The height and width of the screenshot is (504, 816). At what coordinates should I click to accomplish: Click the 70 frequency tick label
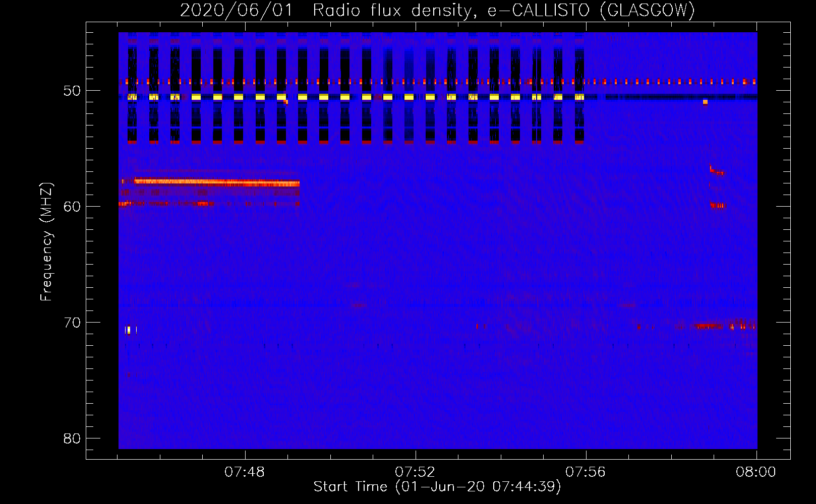(x=72, y=323)
